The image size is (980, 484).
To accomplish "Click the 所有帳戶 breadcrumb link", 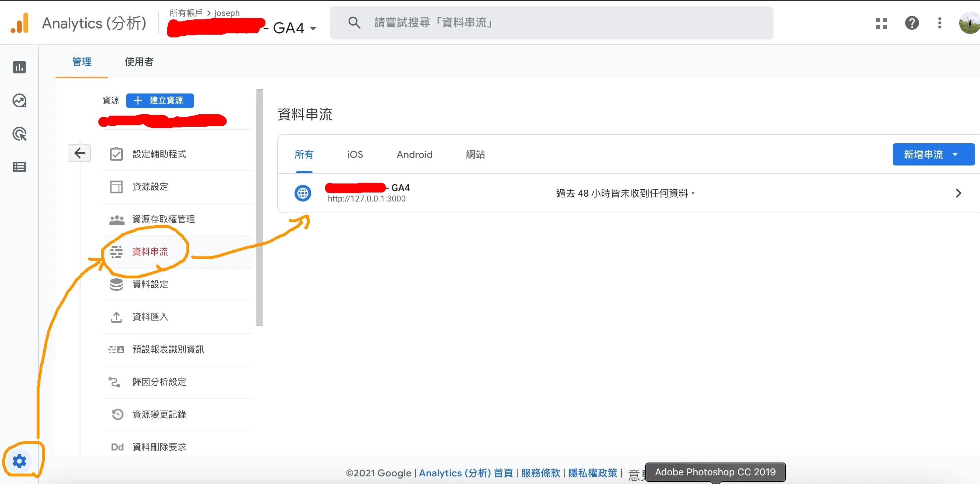I will [x=186, y=13].
